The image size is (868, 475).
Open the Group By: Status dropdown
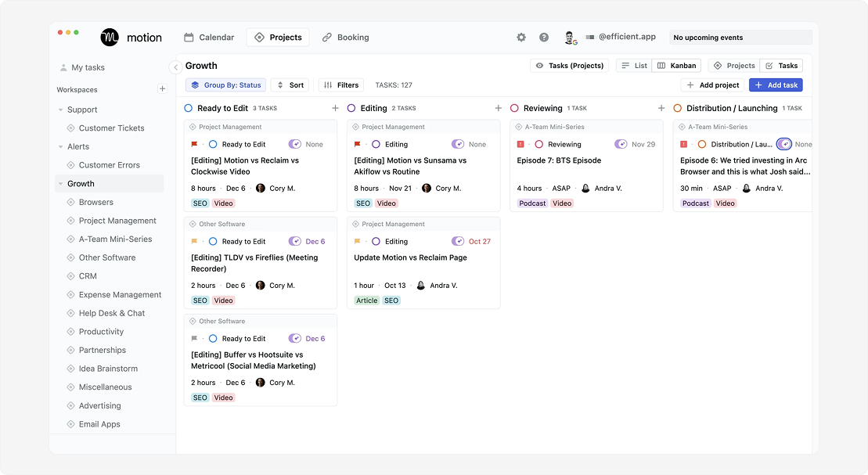tap(226, 85)
